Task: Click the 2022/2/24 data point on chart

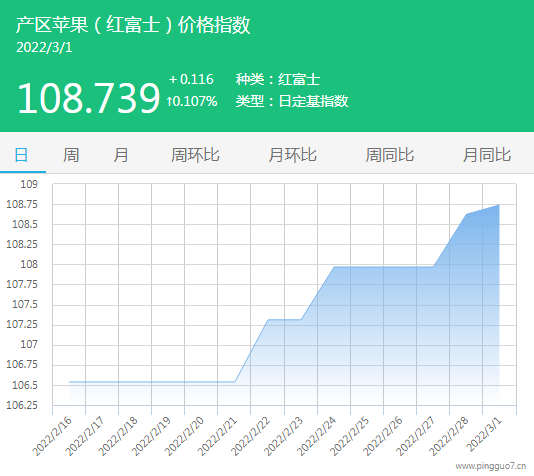Action: tap(334, 267)
